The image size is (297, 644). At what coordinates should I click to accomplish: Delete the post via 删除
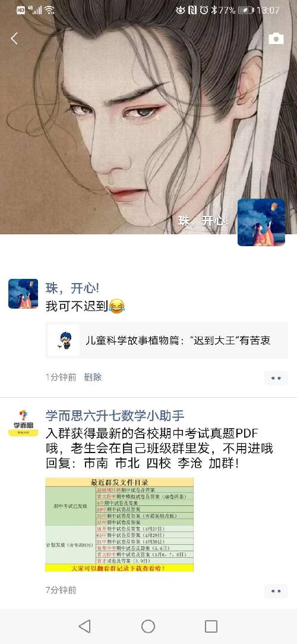coord(93,377)
